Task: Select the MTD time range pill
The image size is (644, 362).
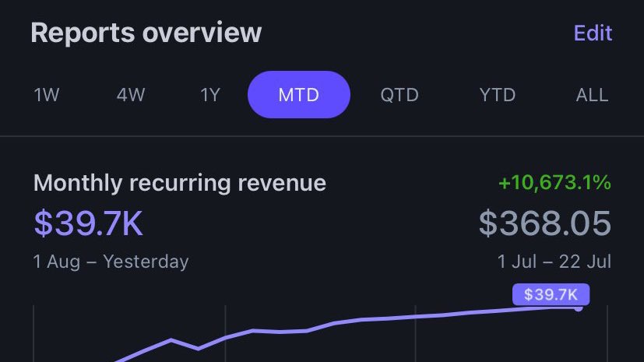Action: [x=299, y=94]
